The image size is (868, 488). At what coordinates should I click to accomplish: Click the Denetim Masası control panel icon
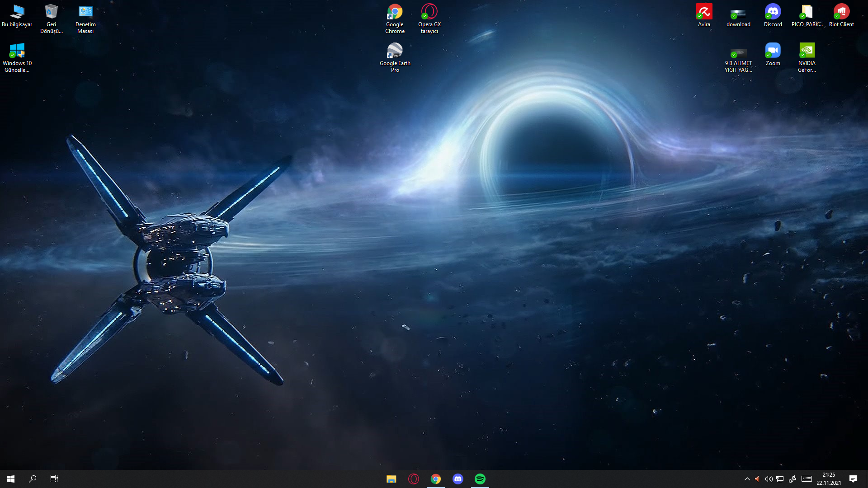(85, 12)
